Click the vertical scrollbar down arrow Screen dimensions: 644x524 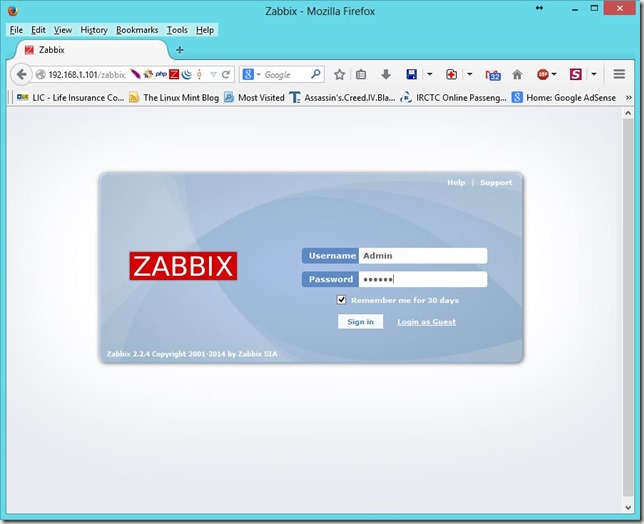628,508
